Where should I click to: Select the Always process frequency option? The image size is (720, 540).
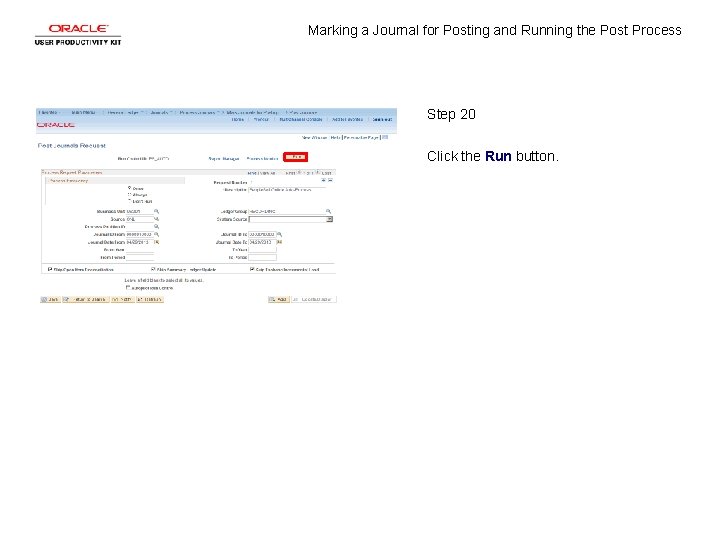click(129, 194)
